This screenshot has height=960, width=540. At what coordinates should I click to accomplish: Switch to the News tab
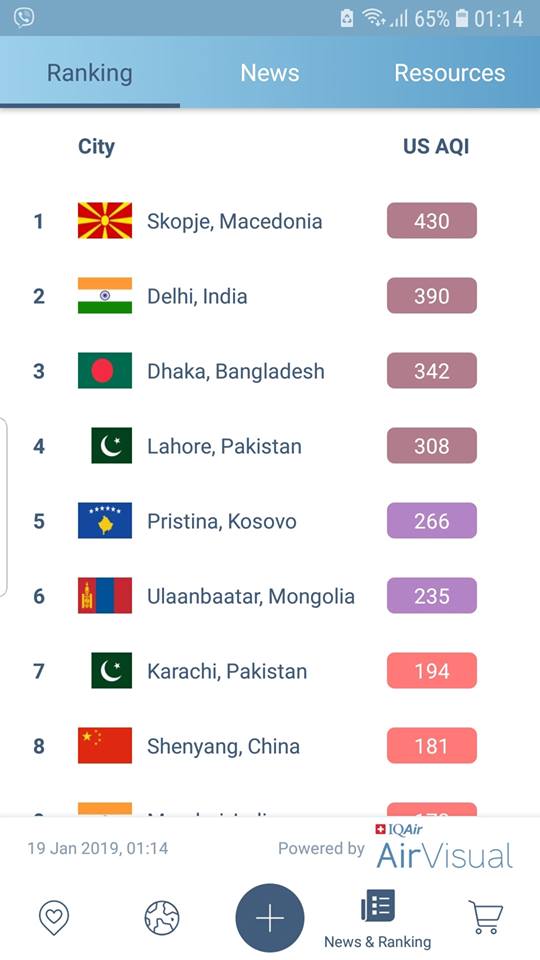pyautogui.click(x=270, y=73)
